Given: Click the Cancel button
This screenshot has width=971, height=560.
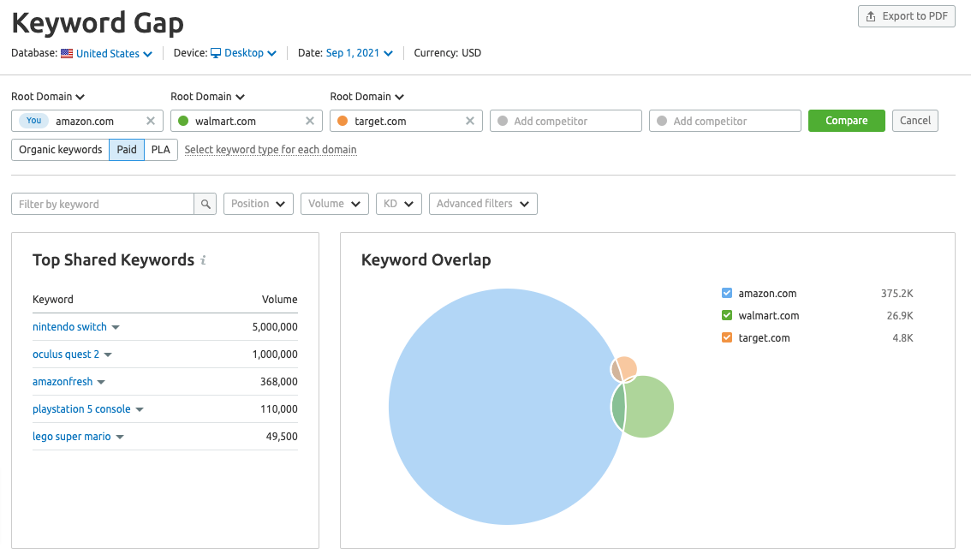Looking at the screenshot, I should (x=915, y=121).
